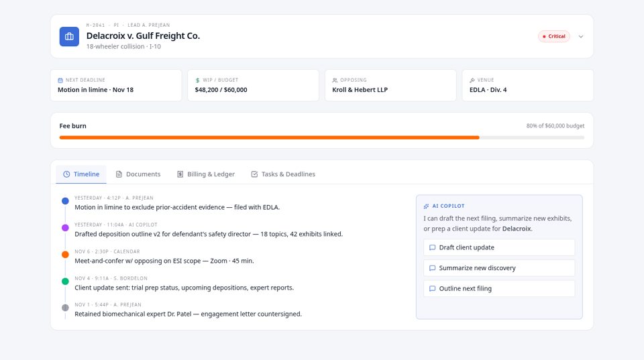This screenshot has width=644, height=360.
Task: Click the orange marker for meet-and-confer entry
Action: [65, 255]
